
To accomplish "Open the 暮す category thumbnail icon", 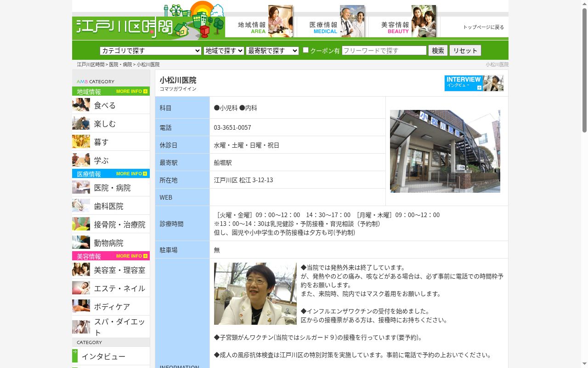I will pos(81,142).
